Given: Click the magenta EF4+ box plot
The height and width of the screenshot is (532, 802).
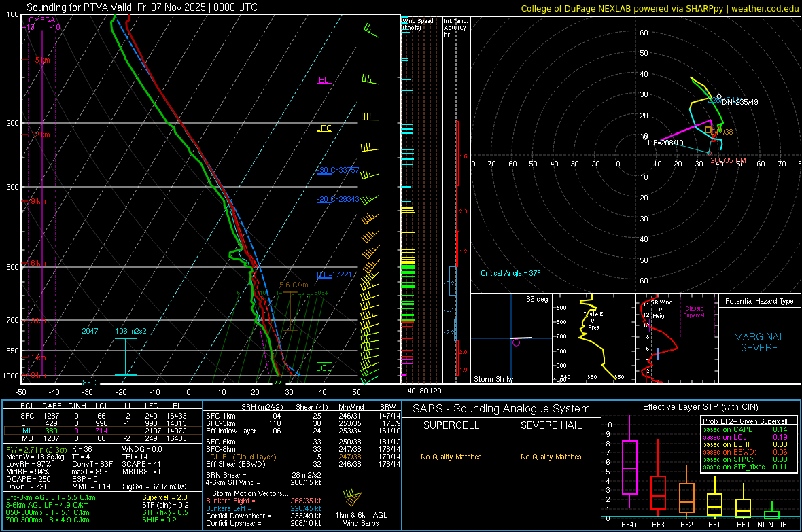Looking at the screenshot, I should [x=629, y=467].
